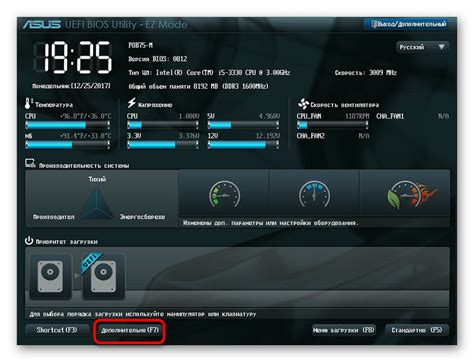This screenshot has height=362, width=474.
Task: Click the Стандартно (F5) defaults button
Action: (x=417, y=330)
